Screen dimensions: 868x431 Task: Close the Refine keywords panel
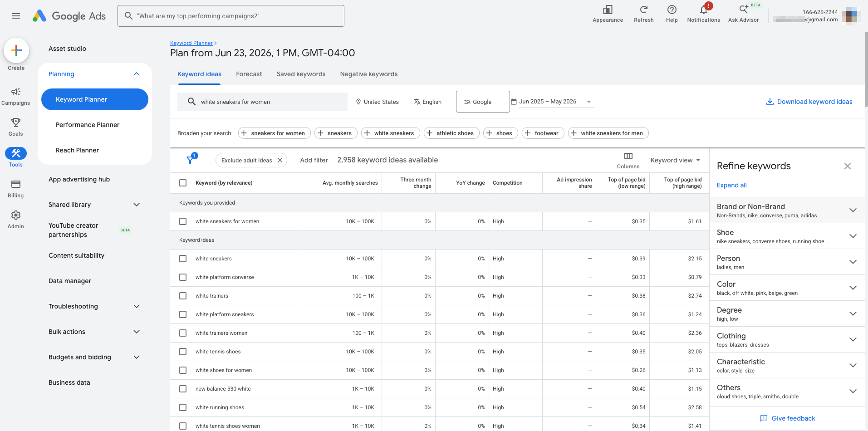click(x=847, y=166)
